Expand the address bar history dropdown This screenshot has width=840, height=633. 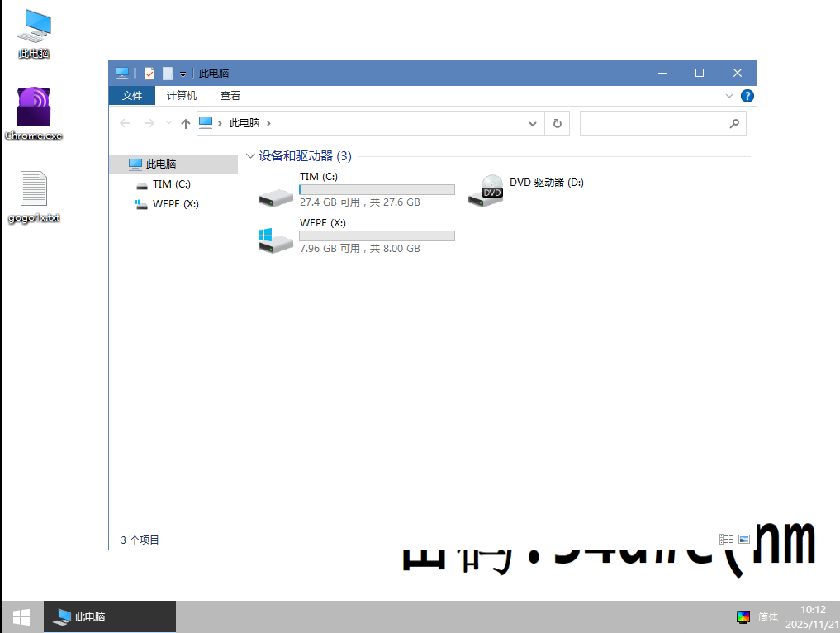click(x=533, y=123)
